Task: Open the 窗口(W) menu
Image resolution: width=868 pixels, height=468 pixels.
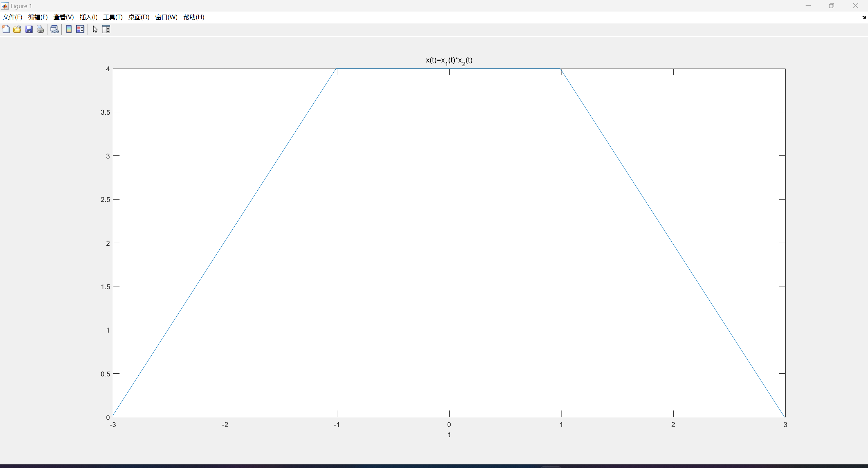Action: [166, 17]
